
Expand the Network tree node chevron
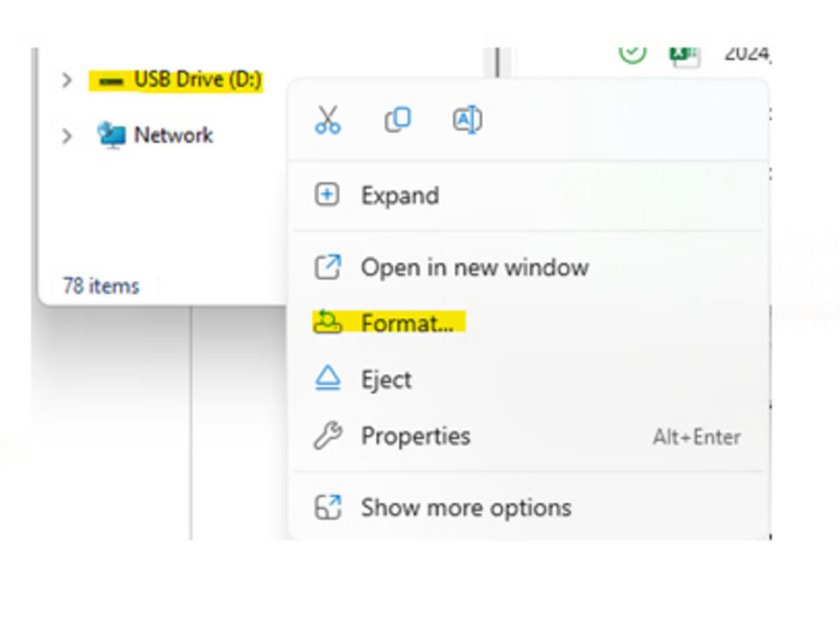[66, 135]
